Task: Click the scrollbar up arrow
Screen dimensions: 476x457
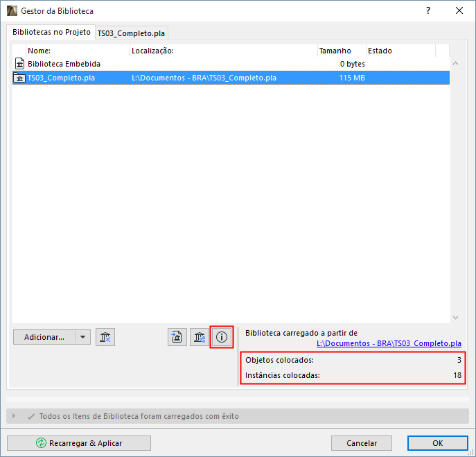Action: coord(455,63)
